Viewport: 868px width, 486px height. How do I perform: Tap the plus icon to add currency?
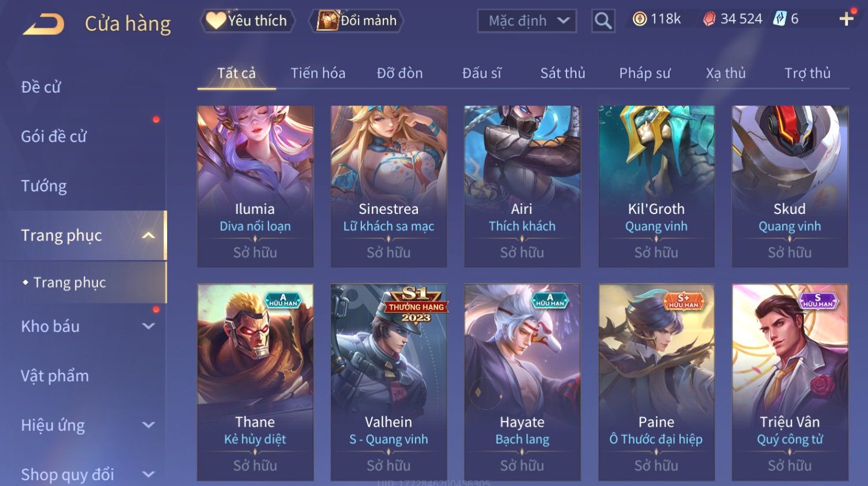pyautogui.click(x=846, y=20)
